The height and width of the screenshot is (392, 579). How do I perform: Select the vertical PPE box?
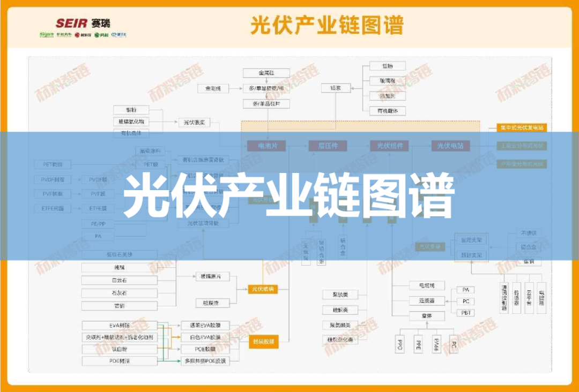(x=418, y=344)
